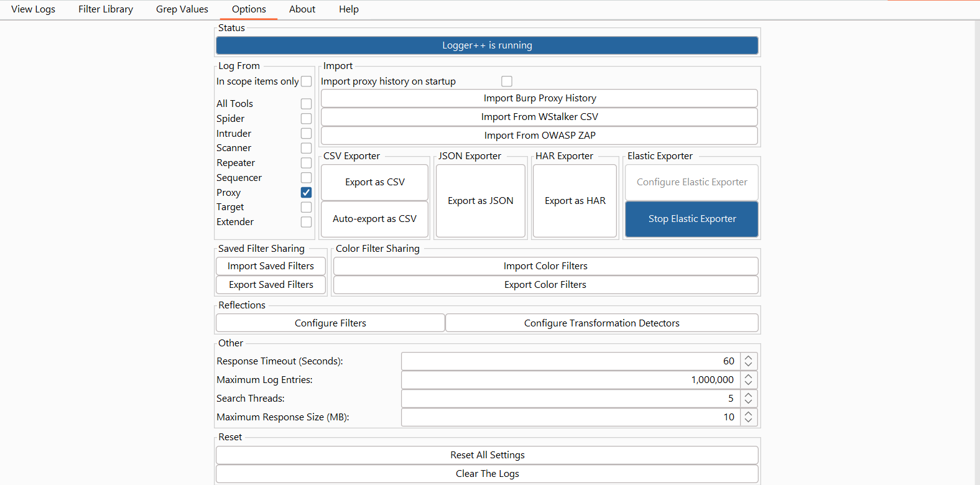
Task: Enable Import proxy history on startup
Action: (507, 81)
